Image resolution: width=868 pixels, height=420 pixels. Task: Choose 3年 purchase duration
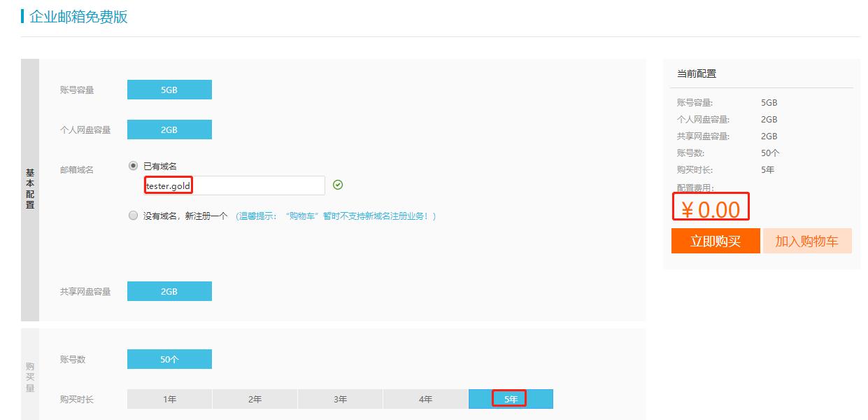pos(340,398)
